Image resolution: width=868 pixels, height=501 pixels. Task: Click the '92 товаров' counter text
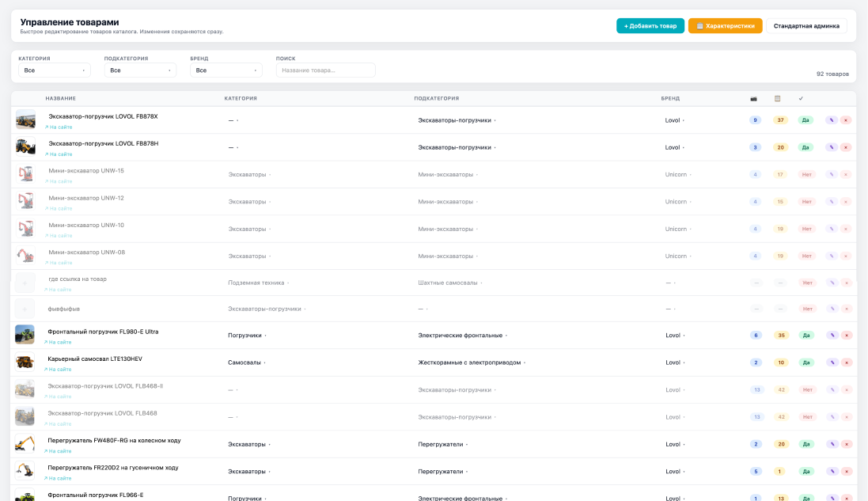(x=832, y=74)
